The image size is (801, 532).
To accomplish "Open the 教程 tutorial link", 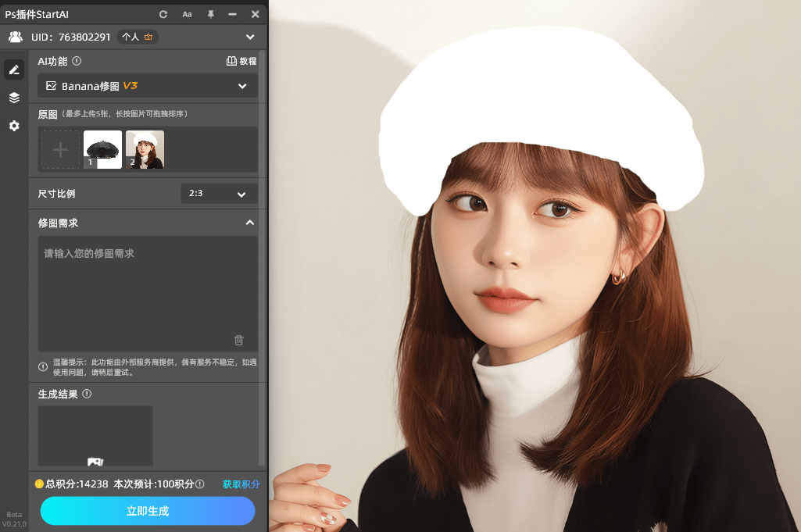I will pyautogui.click(x=241, y=61).
